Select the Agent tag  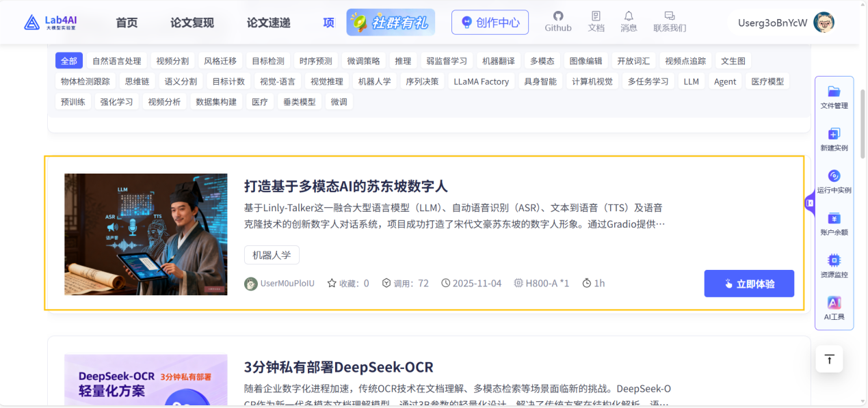[725, 81]
